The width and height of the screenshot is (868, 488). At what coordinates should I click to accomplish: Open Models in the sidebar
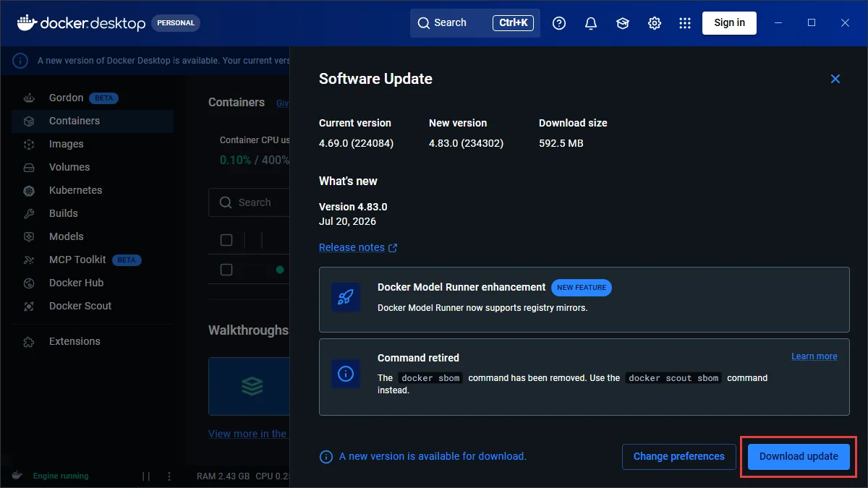[x=93, y=236]
